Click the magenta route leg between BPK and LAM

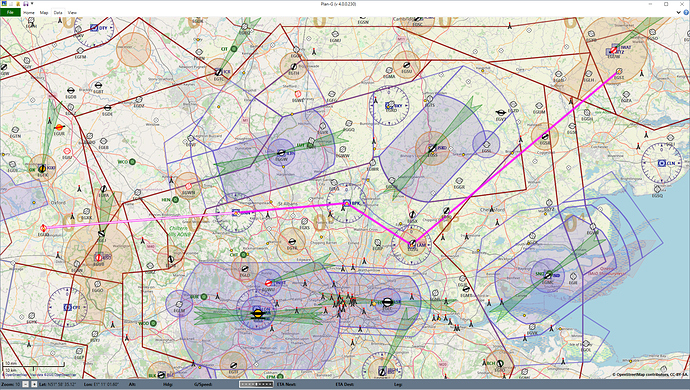[379, 223]
